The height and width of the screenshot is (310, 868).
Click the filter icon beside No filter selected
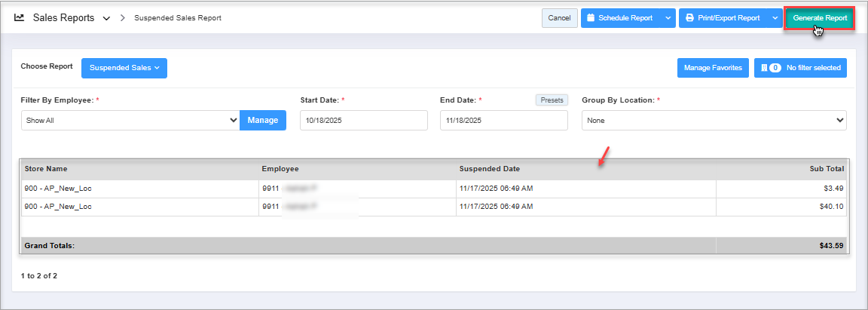[x=764, y=68]
